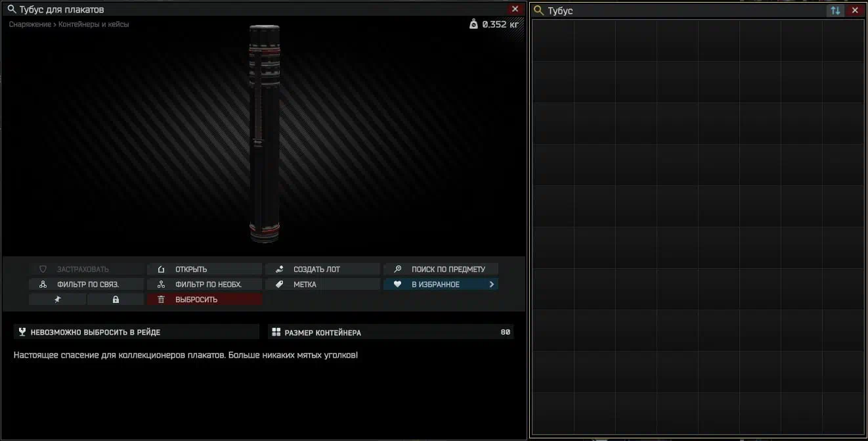The image size is (868, 441).
Task: Click the Тубус для плакатов title text
Action: [62, 10]
